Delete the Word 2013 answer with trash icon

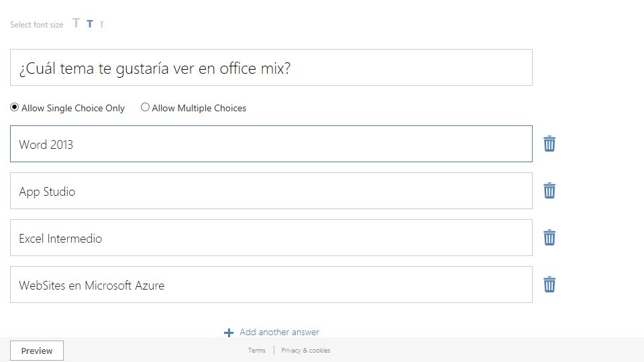549,143
